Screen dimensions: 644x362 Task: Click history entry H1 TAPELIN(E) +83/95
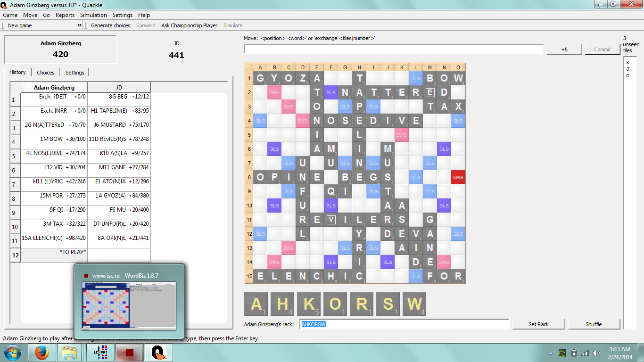tap(119, 114)
